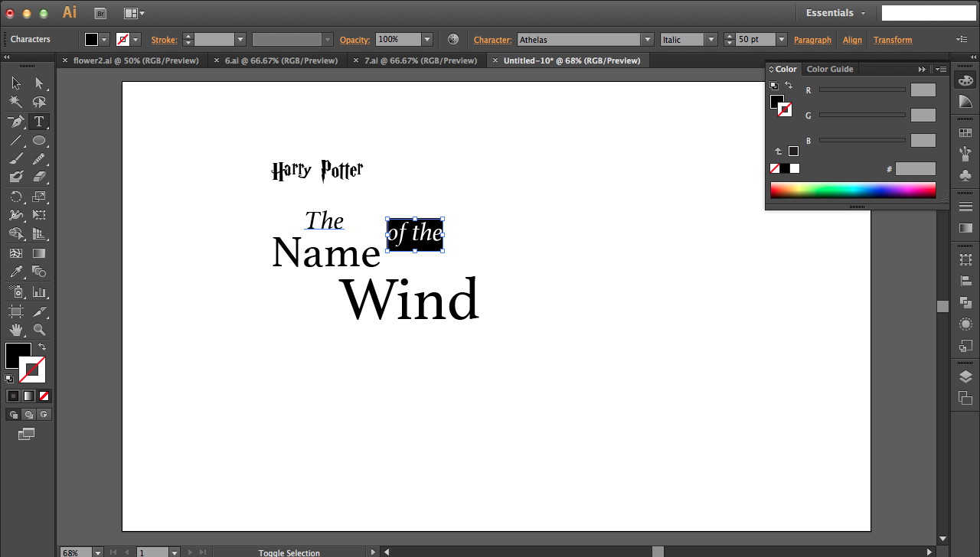Open the stroke weight dropdown
This screenshot has height=557, width=980.
pyautogui.click(x=240, y=40)
